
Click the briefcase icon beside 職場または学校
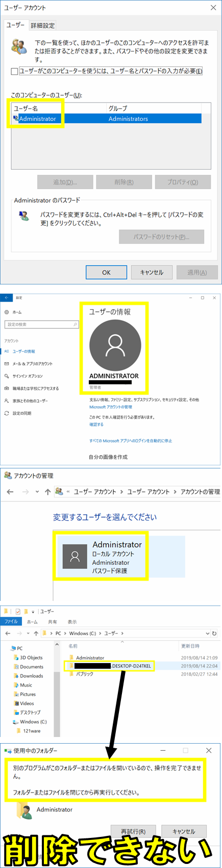[7, 388]
